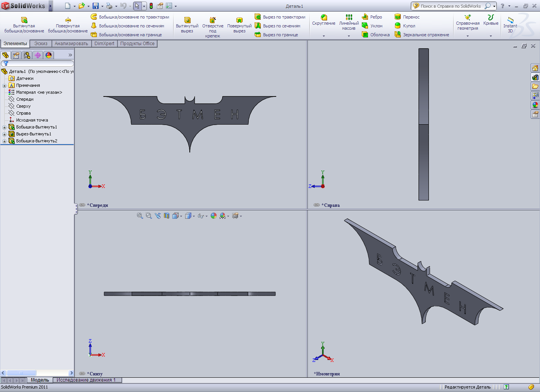Image resolution: width=540 pixels, height=392 pixels.
Task: Choose Бобышка/основание по сечениям
Action: 128,26
